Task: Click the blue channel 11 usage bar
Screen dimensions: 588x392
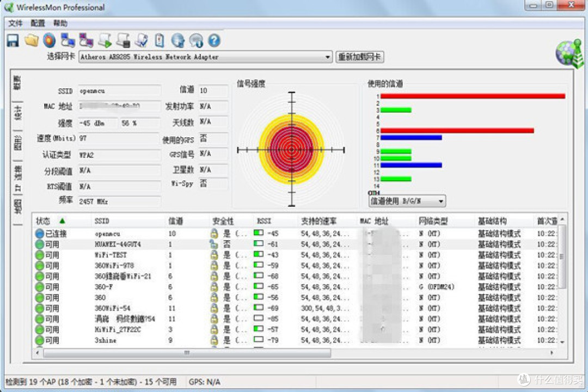Action: [411, 165]
